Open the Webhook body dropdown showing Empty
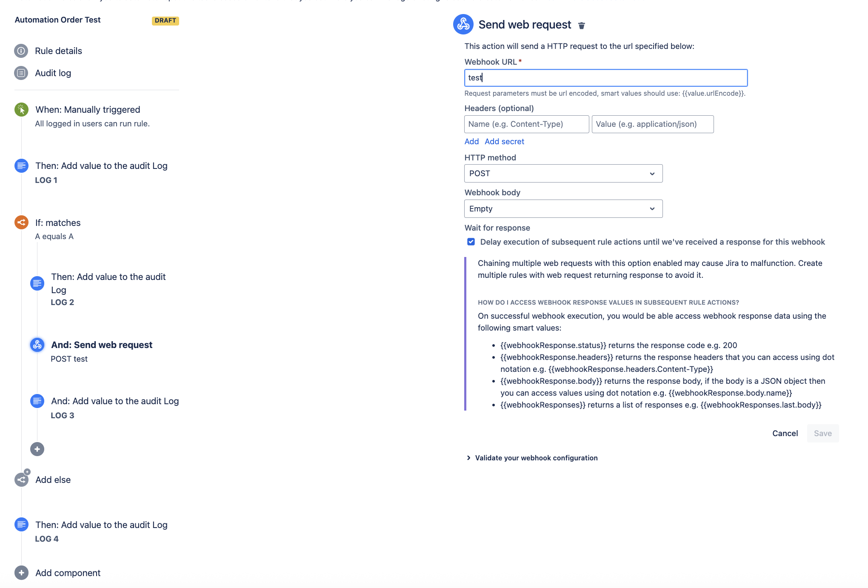The image size is (868, 588). (x=563, y=208)
